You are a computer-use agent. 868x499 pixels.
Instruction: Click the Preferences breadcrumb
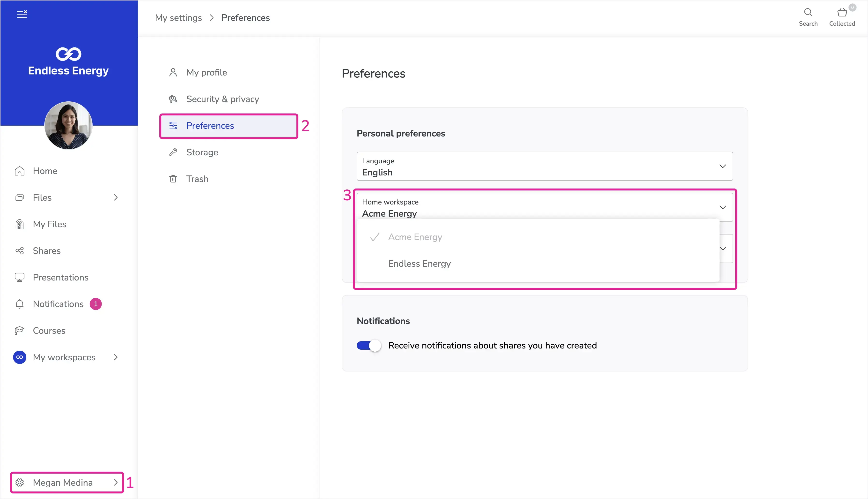point(245,18)
